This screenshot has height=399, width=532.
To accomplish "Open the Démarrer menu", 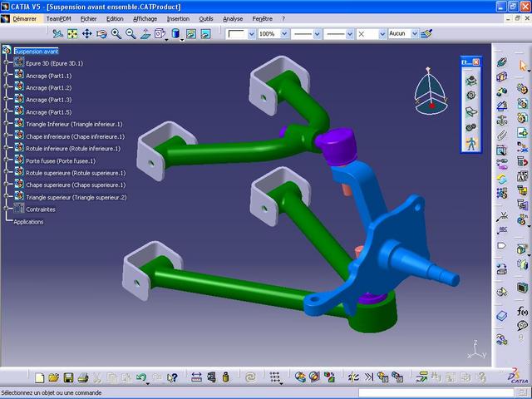I will [24, 19].
